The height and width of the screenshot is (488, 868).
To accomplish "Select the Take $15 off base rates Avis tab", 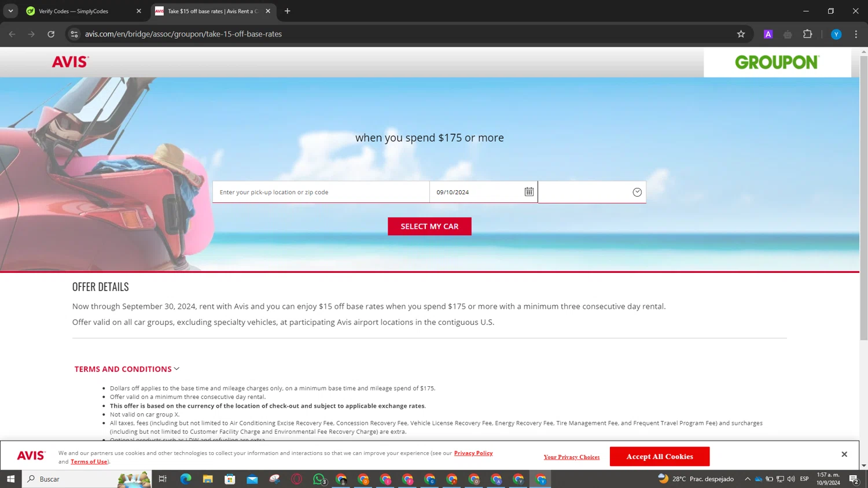I will (212, 11).
